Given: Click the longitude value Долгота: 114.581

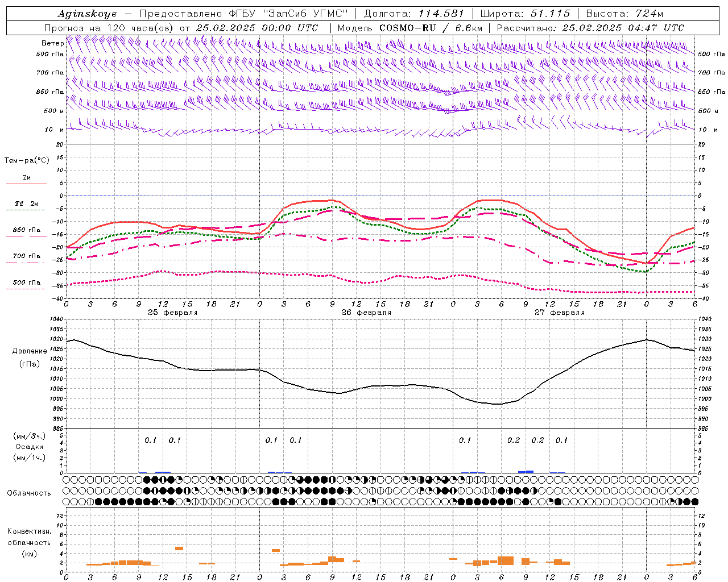Looking at the screenshot, I should (414, 14).
